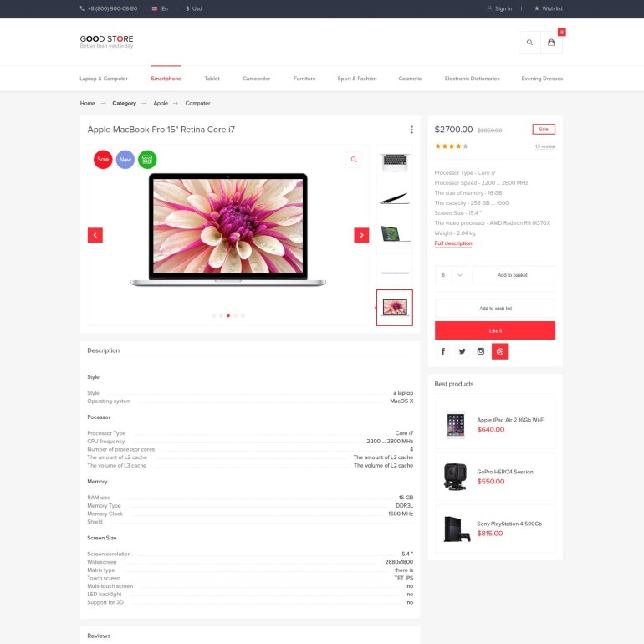Open Laptop & Computer menu

(x=104, y=79)
